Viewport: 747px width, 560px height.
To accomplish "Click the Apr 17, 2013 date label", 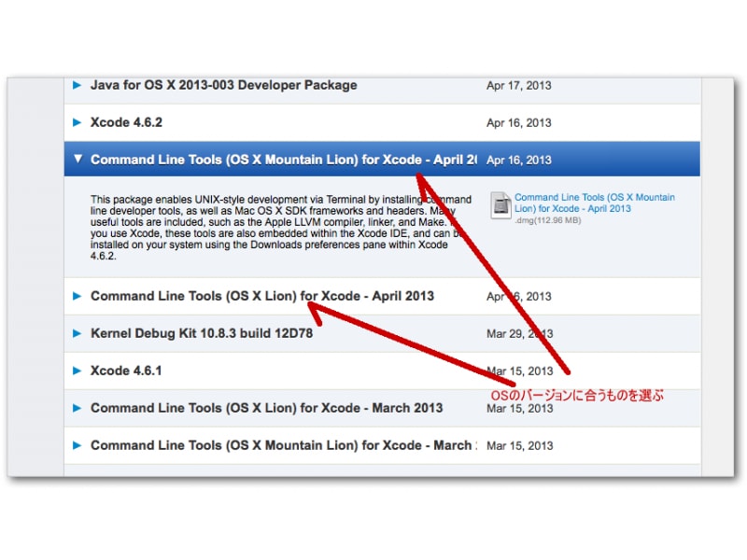I will tap(520, 85).
